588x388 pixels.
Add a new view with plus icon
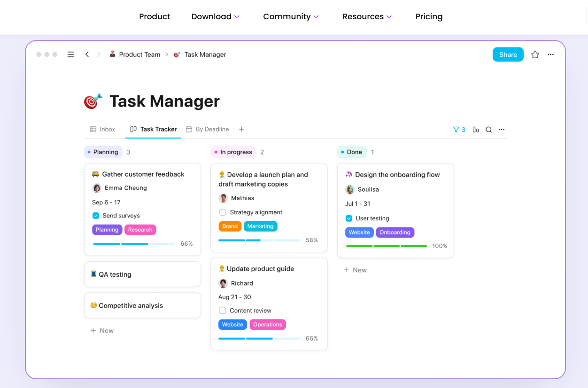241,129
